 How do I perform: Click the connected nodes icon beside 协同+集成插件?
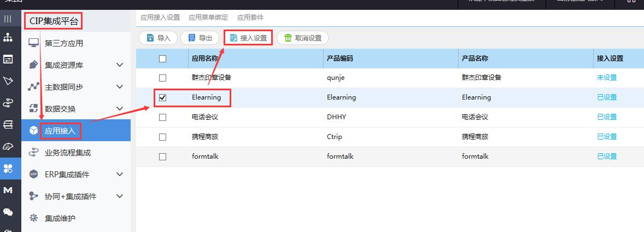coord(34,196)
